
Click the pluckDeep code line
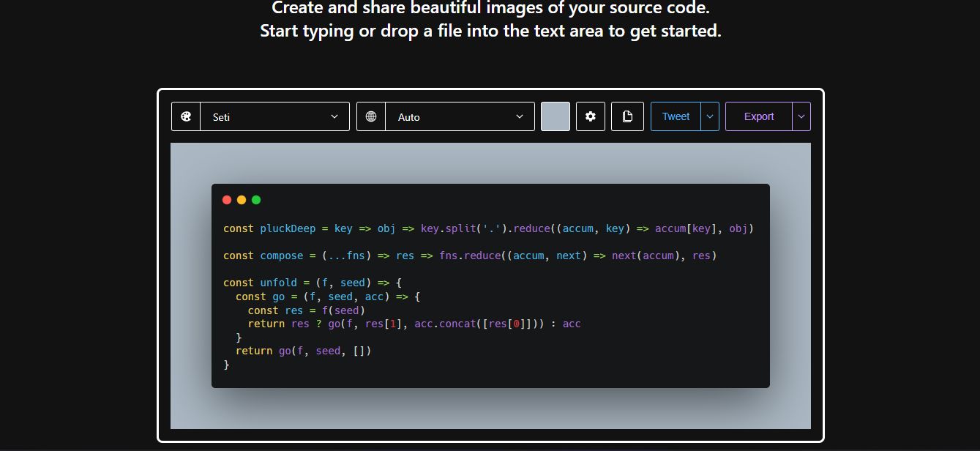[488, 228]
